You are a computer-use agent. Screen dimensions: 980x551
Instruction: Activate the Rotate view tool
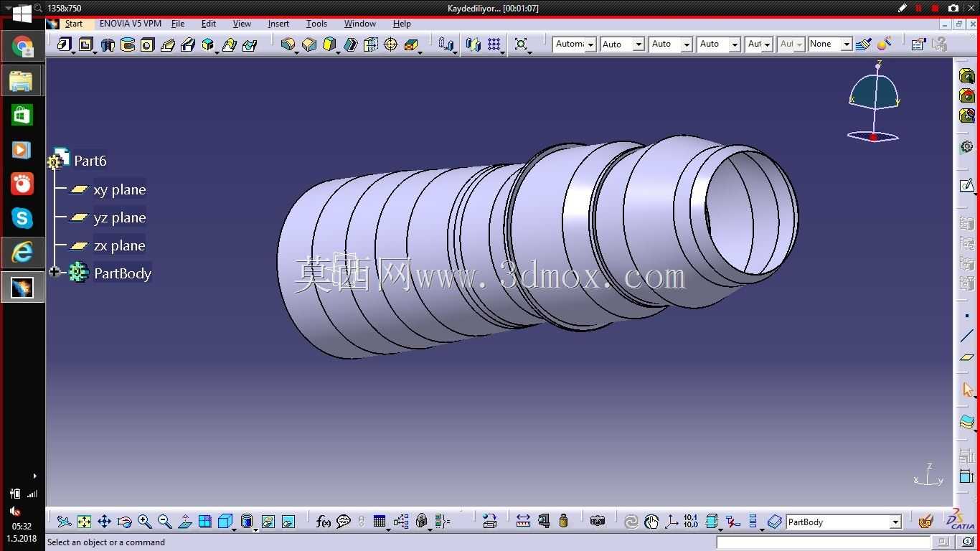[x=124, y=522]
